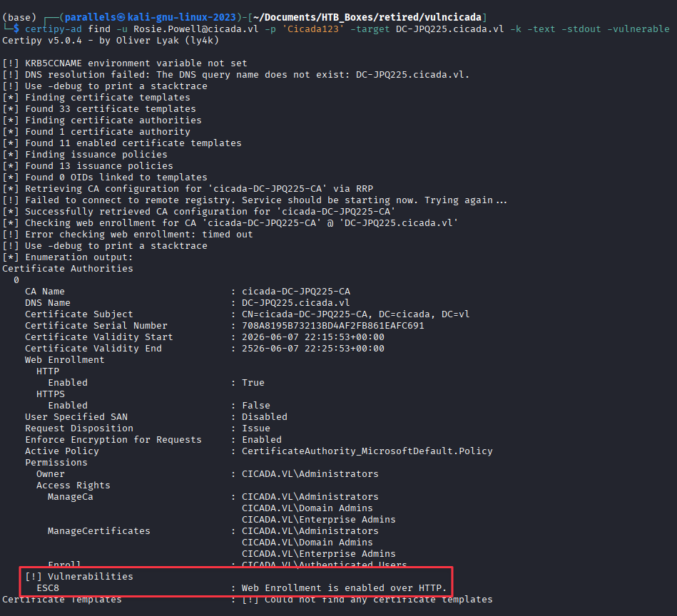Click the prompt path '~/Documents/HTB_Boxes/retired/vulncicada'
The height and width of the screenshot is (616, 677).
click(x=367, y=17)
